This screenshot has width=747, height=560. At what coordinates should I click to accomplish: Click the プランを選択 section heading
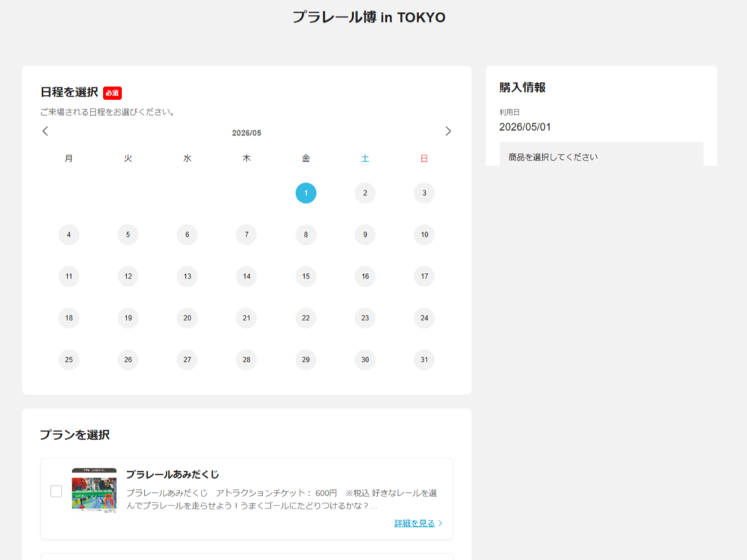[x=75, y=435]
